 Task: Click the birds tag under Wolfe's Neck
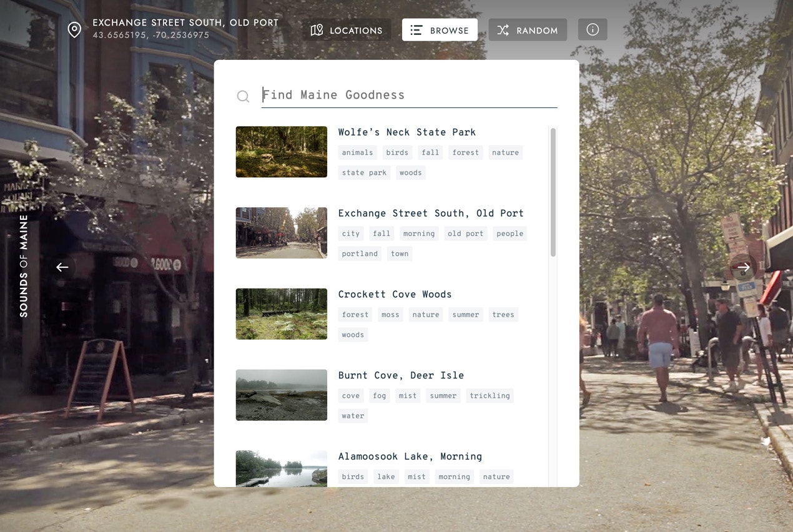pyautogui.click(x=397, y=152)
